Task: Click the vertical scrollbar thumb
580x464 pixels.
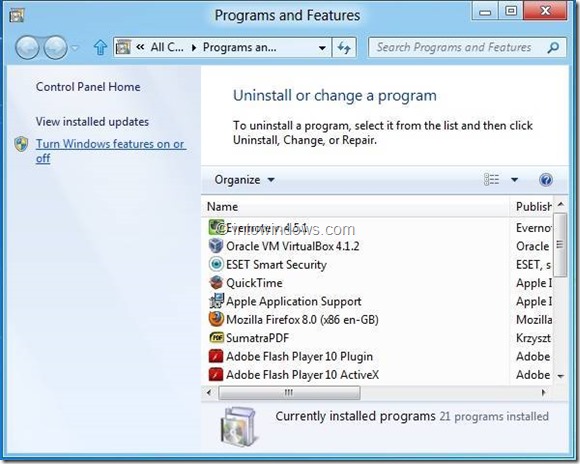Action: (x=560, y=245)
